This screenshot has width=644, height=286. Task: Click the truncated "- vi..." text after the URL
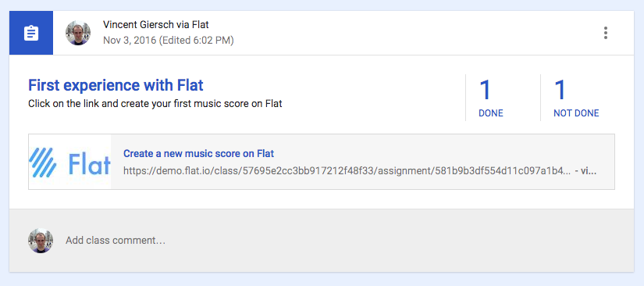point(585,171)
